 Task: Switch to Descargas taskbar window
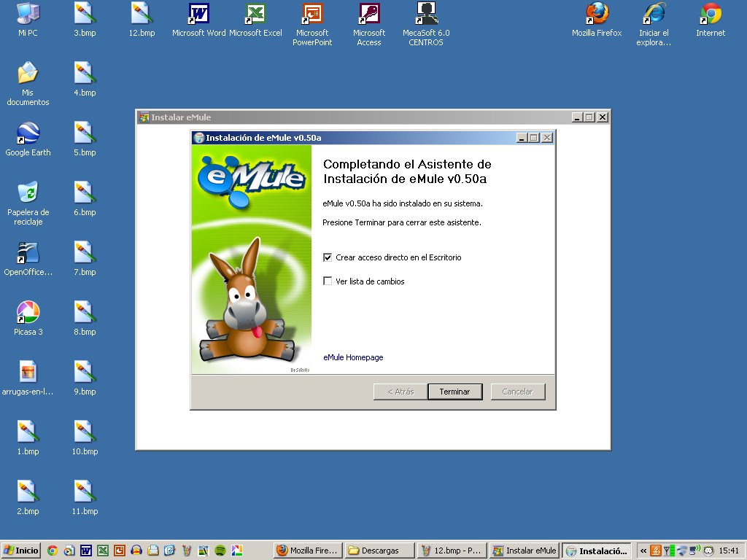pos(379,551)
